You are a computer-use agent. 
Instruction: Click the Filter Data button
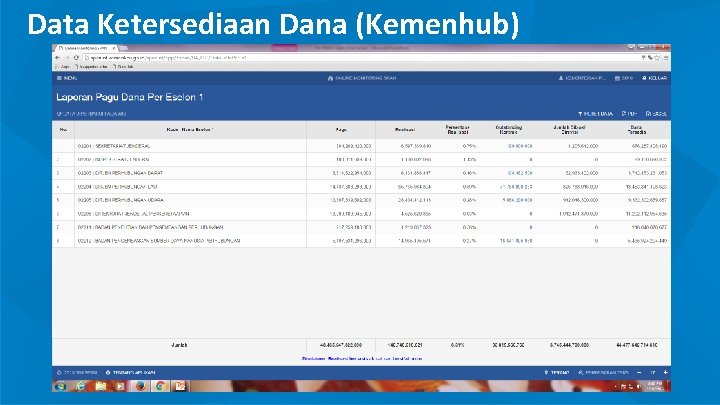pos(596,113)
